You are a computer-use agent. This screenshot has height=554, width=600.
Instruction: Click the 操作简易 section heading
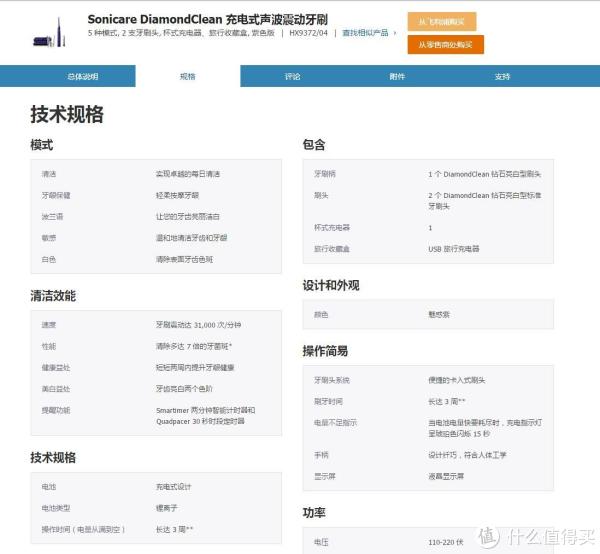tap(325, 351)
